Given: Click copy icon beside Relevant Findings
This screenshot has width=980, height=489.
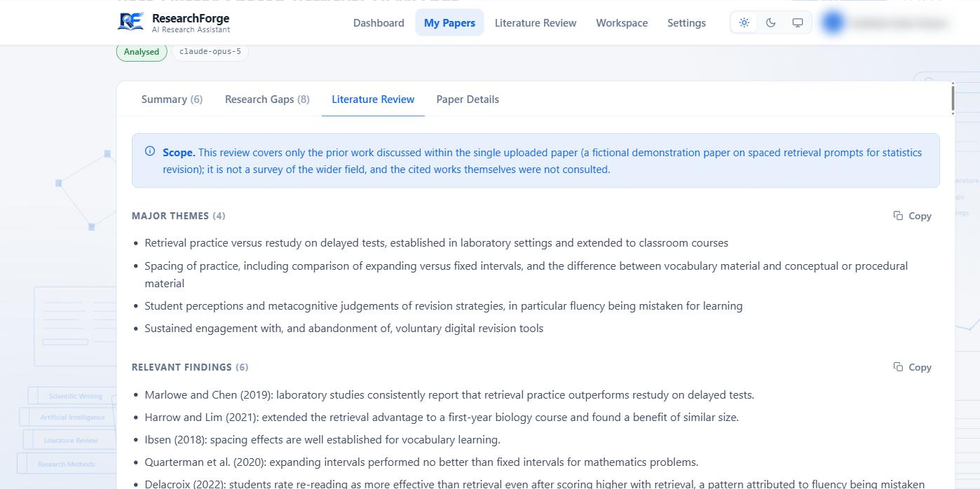Looking at the screenshot, I should (898, 367).
